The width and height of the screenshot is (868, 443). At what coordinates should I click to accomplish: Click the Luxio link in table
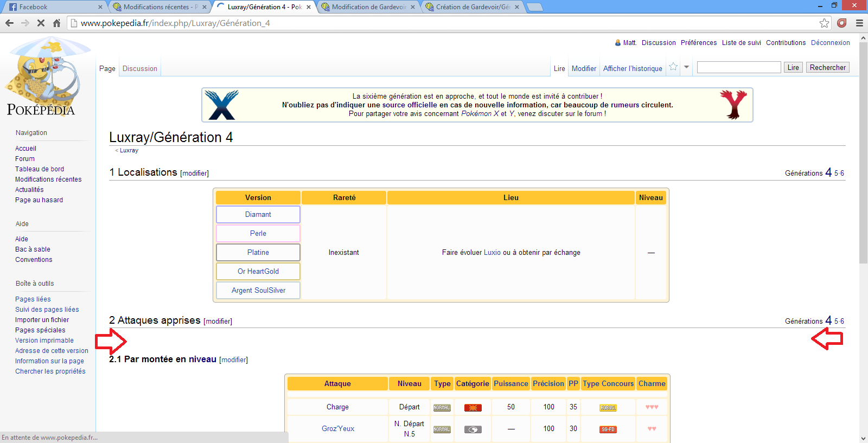tap(492, 253)
